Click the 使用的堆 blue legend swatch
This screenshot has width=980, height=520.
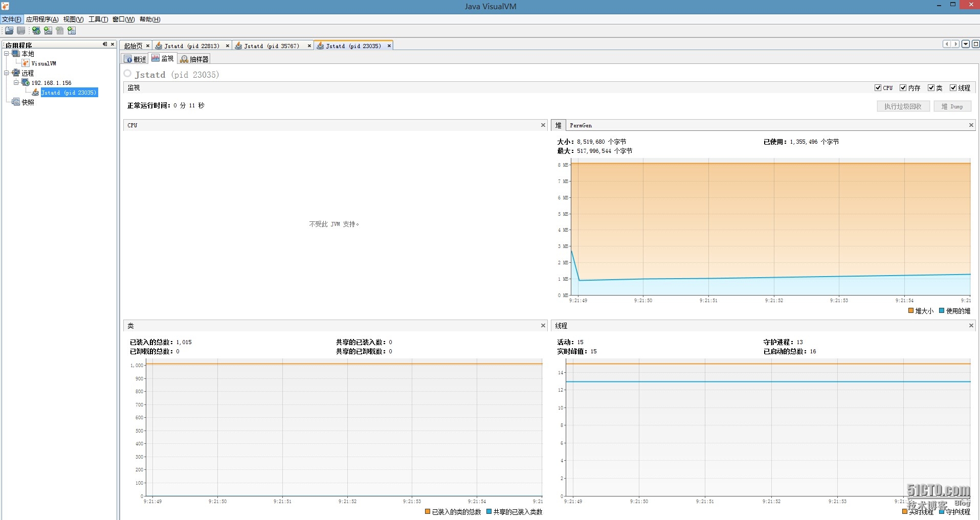[942, 311]
